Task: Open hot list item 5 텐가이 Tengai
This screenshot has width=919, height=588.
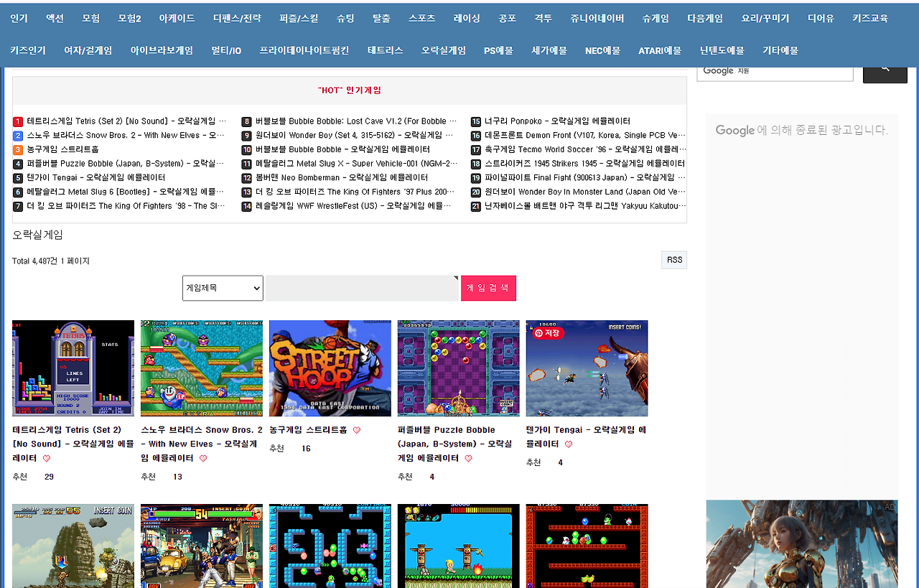Action: pos(96,177)
